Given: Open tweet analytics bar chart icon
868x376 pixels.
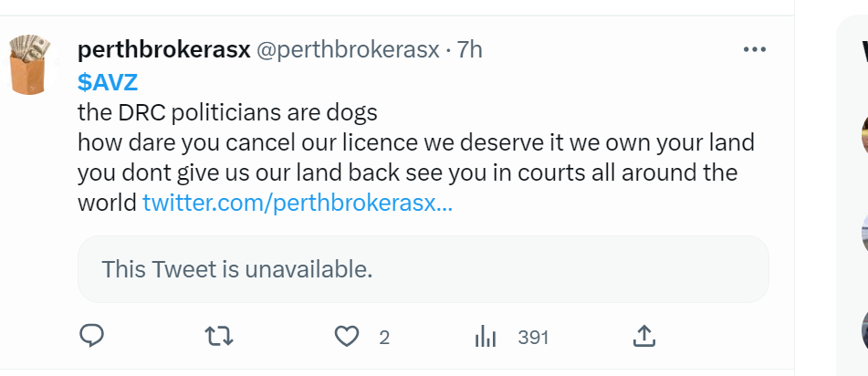Looking at the screenshot, I should pyautogui.click(x=485, y=337).
